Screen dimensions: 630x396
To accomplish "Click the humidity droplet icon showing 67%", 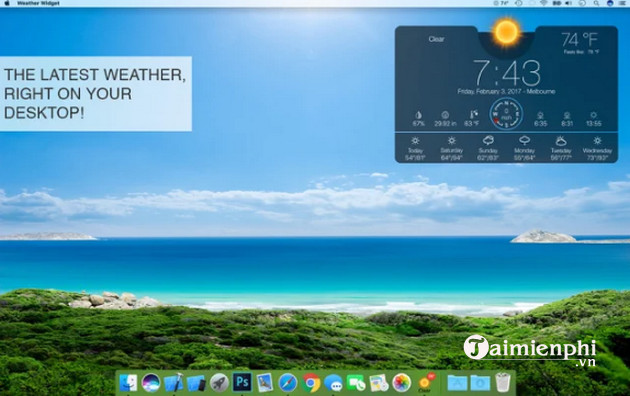I will point(418,115).
